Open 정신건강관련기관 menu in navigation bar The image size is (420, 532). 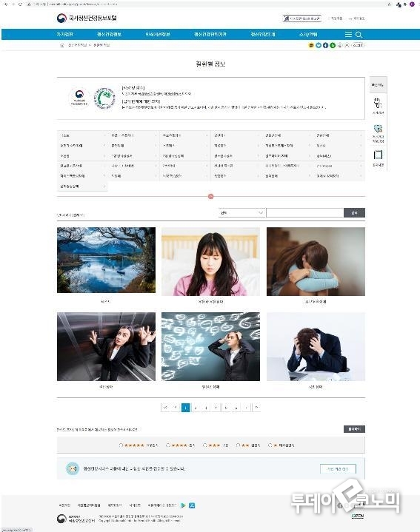(210, 34)
